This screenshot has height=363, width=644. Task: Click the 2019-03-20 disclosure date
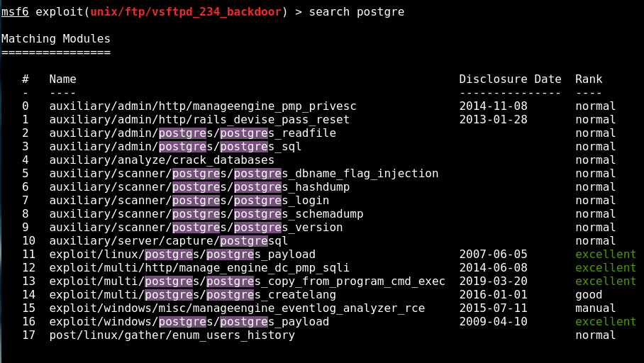point(493,281)
